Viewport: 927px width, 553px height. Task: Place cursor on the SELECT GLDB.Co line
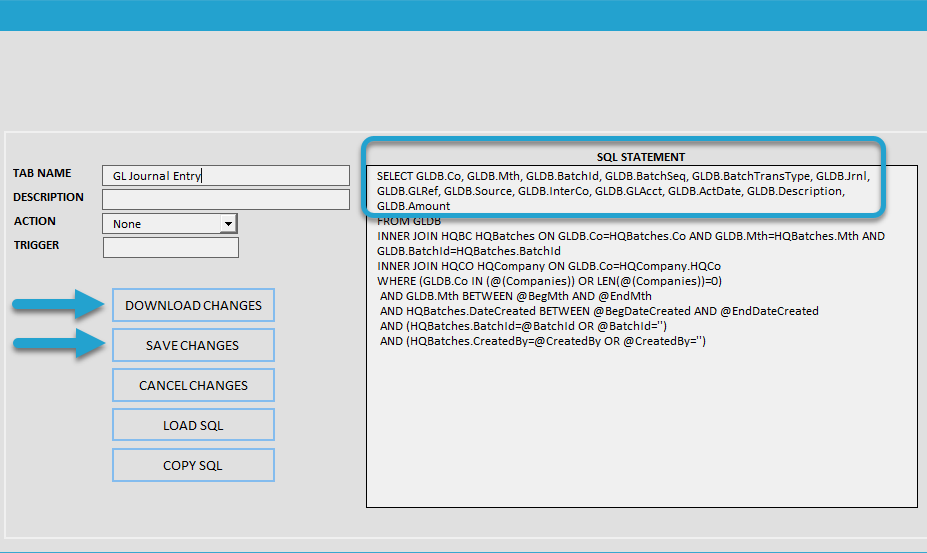(623, 176)
